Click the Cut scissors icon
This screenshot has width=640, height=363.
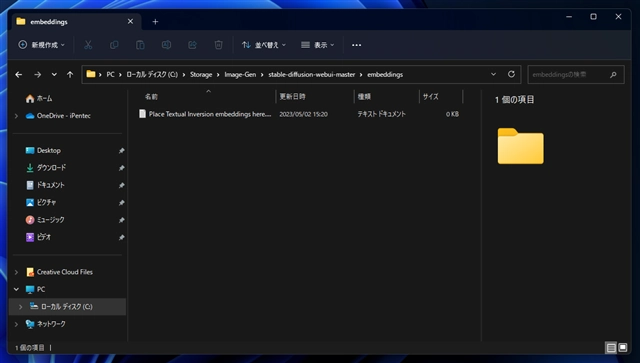click(x=88, y=45)
